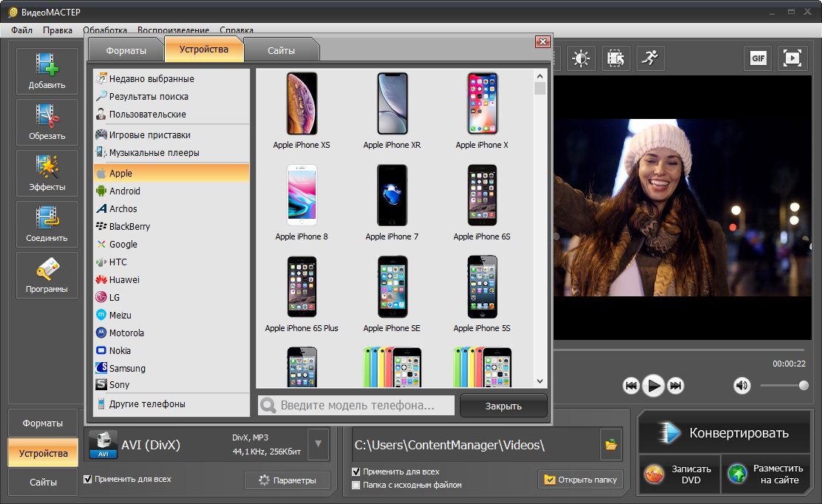Enable Папка с исходным файлом checkbox
This screenshot has height=504, width=822.
pos(356,485)
